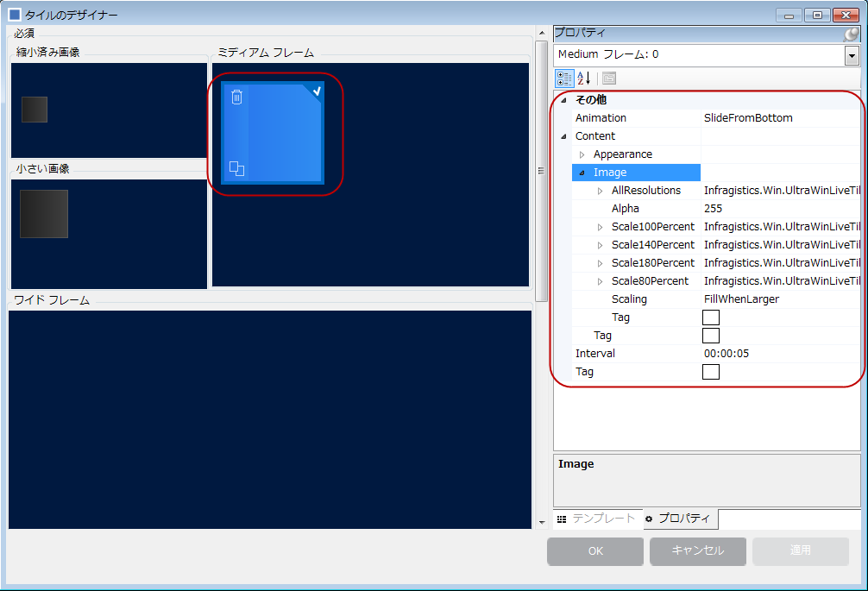The width and height of the screenshot is (868, 591).
Task: Select the プロパティ tab
Action: click(x=680, y=519)
